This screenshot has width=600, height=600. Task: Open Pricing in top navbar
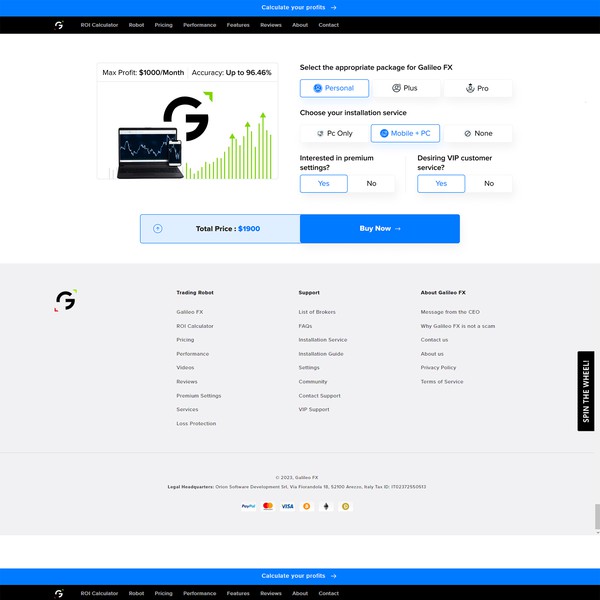pyautogui.click(x=163, y=25)
